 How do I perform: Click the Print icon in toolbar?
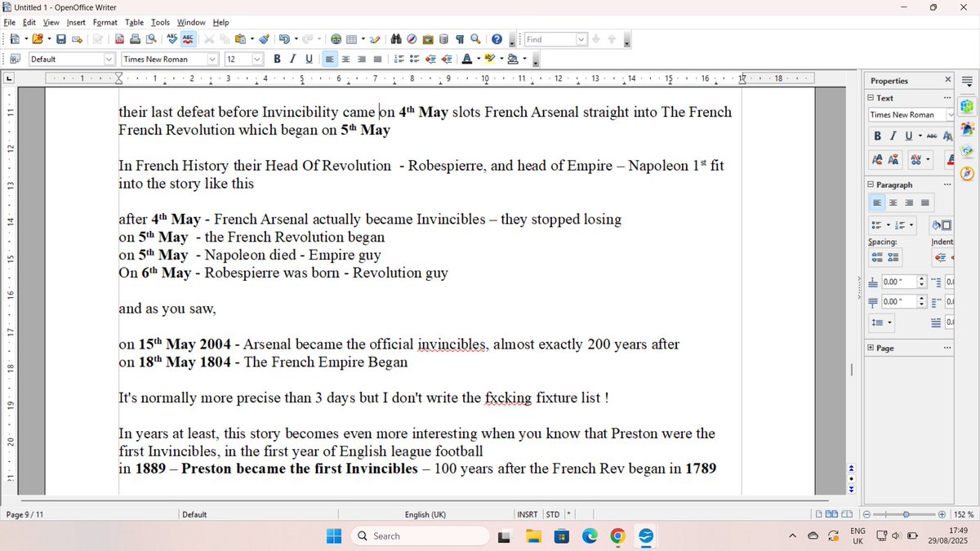point(135,39)
